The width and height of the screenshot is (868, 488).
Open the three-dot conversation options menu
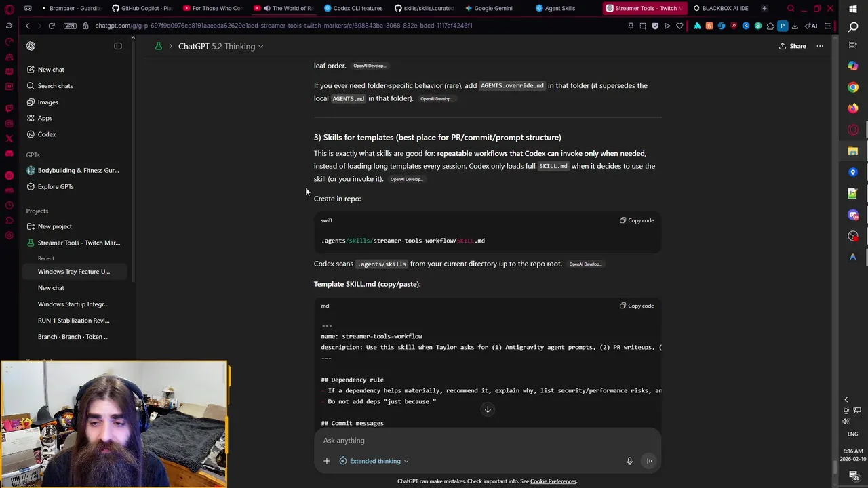(x=820, y=46)
